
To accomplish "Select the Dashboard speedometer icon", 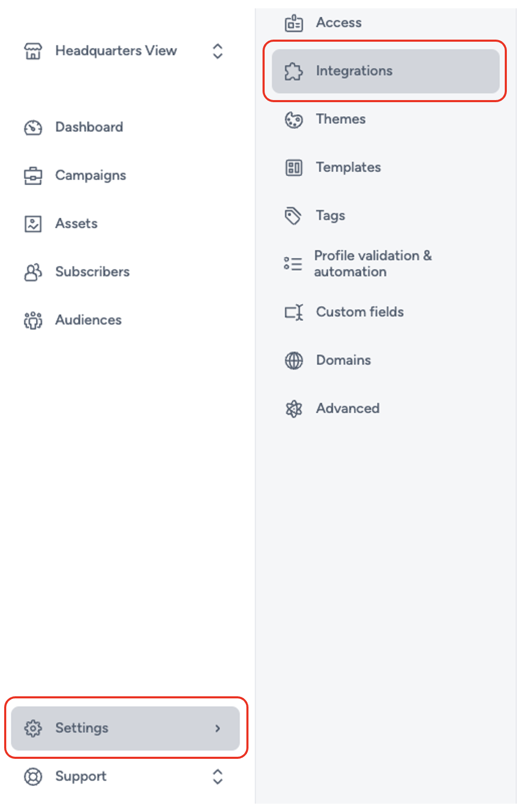I will pos(33,128).
